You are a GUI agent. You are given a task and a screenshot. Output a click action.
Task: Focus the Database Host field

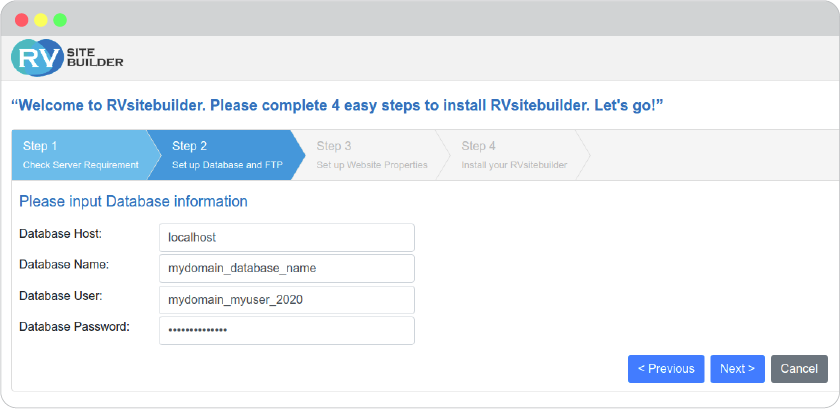pyautogui.click(x=287, y=237)
